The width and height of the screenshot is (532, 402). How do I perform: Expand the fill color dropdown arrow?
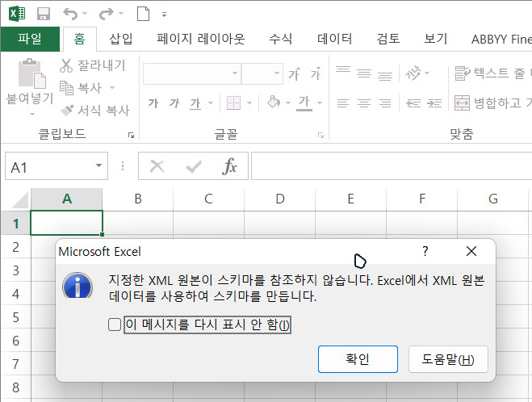288,103
